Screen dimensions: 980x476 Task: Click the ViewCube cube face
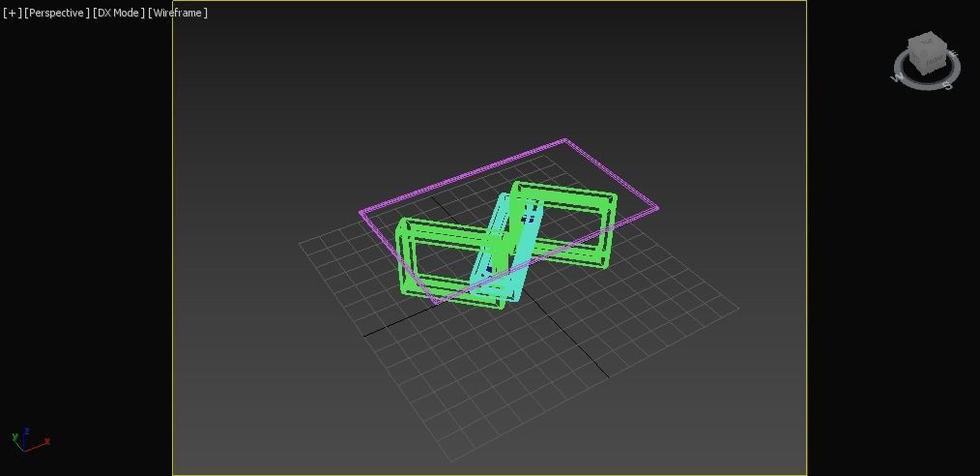928,53
